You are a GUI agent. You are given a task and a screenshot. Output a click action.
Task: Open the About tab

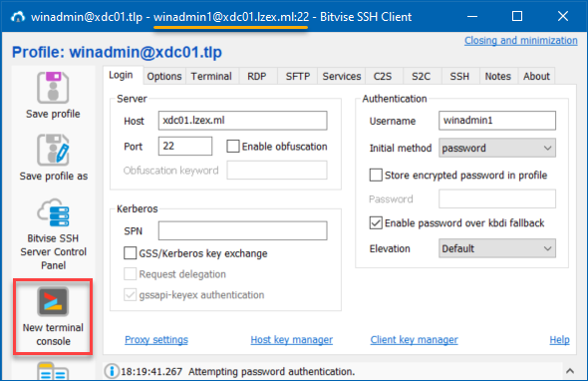tap(536, 76)
